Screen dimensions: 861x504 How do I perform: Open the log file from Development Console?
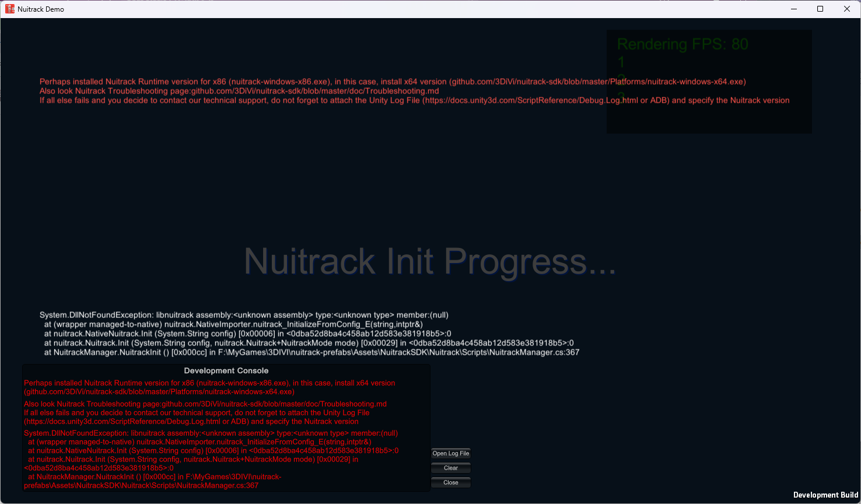[x=450, y=453]
